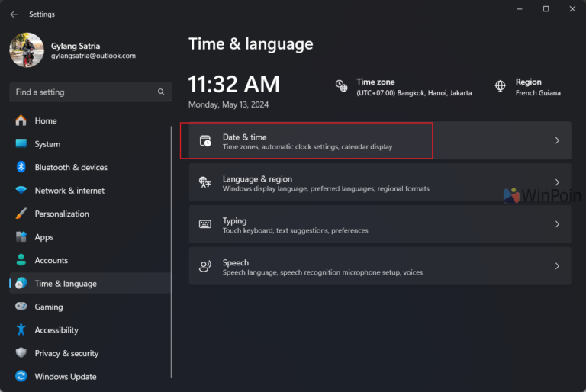Viewport: 586px width, 392px height.
Task: Open Gaming settings
Action: coord(90,307)
